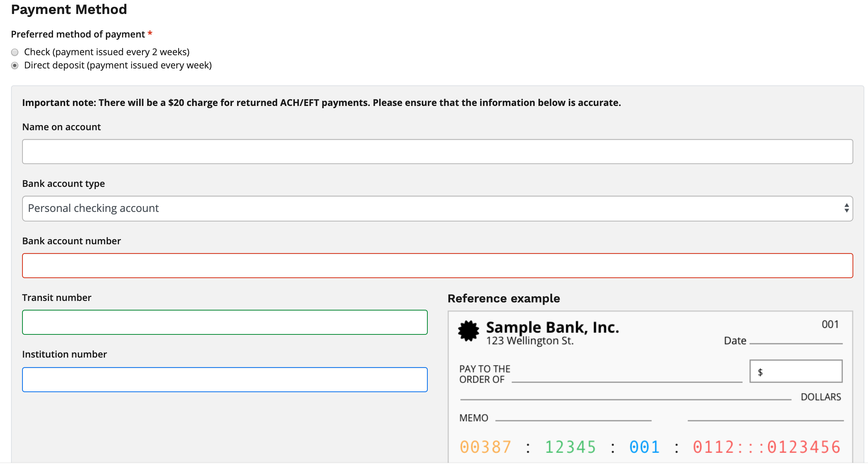Screen dimensions: 868x465
Task: Select Check payment every 2 weeks option
Action: coord(15,52)
